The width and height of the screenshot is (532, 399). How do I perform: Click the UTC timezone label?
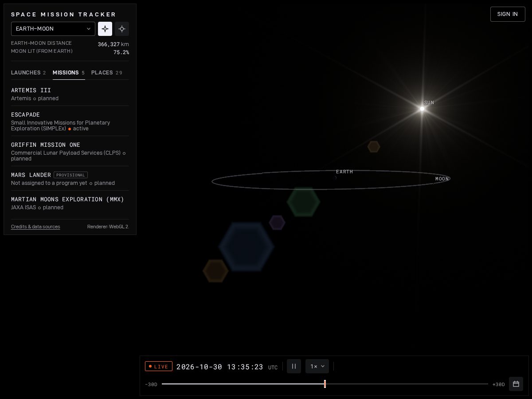pos(273,368)
